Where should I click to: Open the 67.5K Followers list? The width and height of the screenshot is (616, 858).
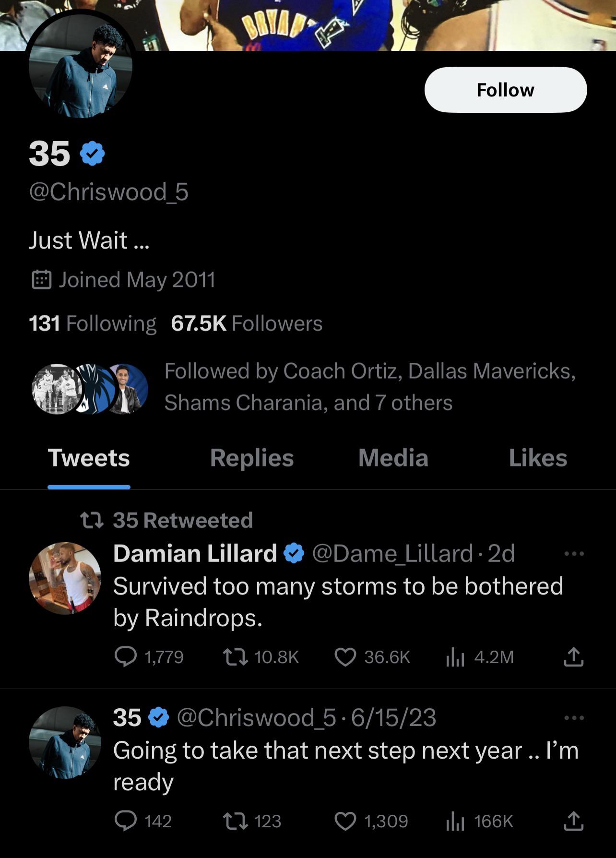pos(247,323)
